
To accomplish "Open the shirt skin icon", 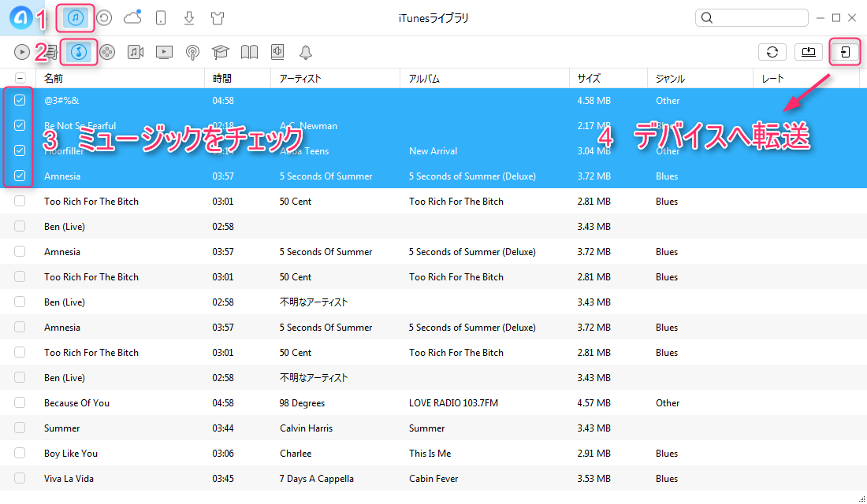I will tap(218, 18).
